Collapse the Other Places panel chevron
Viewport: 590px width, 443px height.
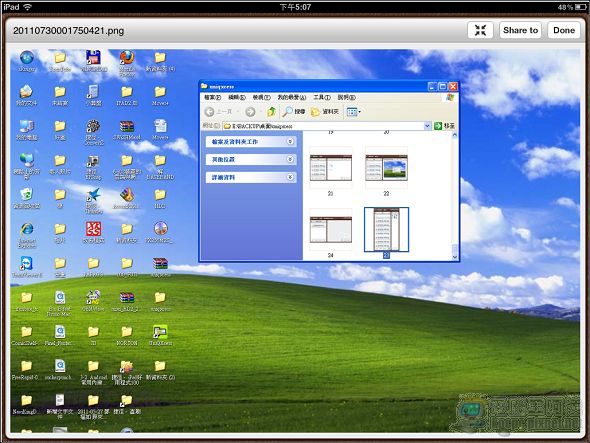click(x=290, y=159)
